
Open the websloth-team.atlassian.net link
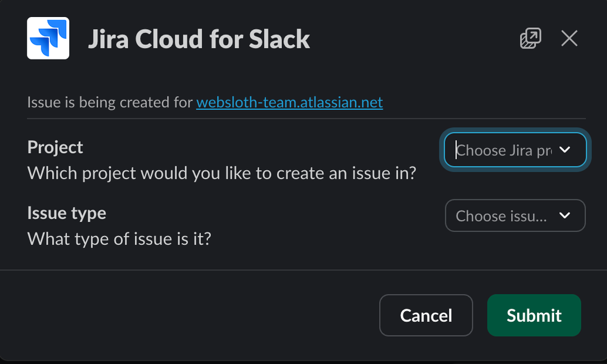289,102
